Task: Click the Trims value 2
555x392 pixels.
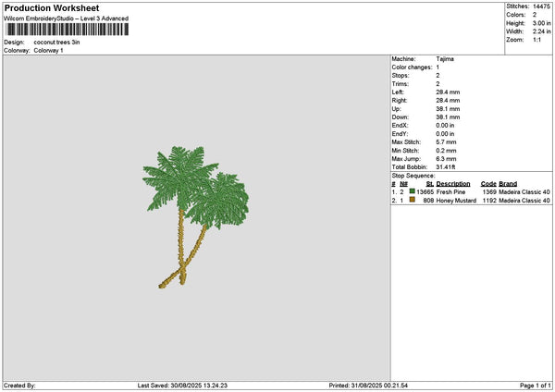Action: [x=438, y=84]
